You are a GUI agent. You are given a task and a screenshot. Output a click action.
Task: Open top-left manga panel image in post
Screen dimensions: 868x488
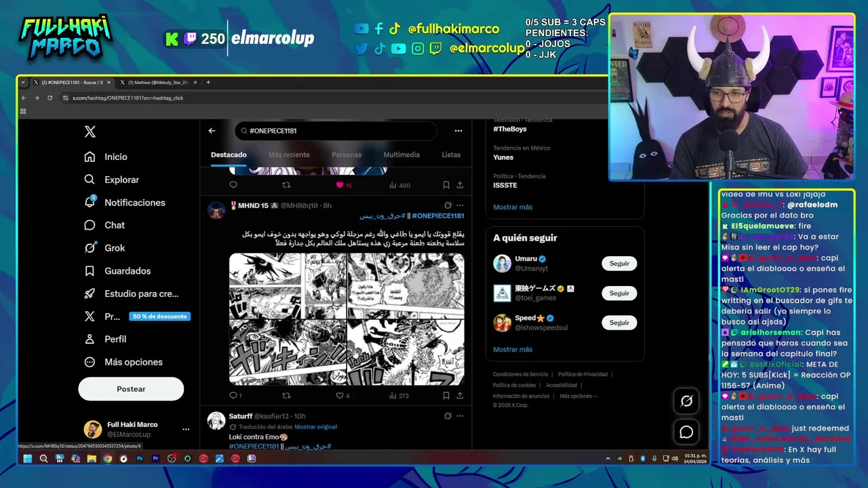(288, 286)
